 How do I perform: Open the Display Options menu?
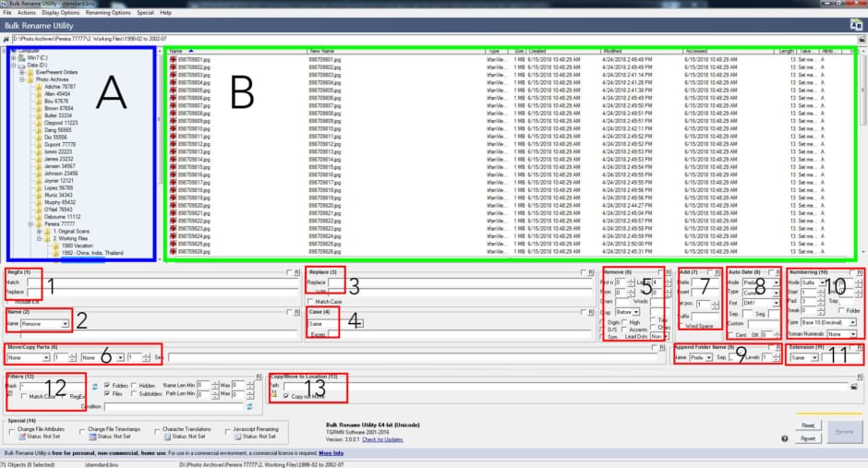(60, 13)
